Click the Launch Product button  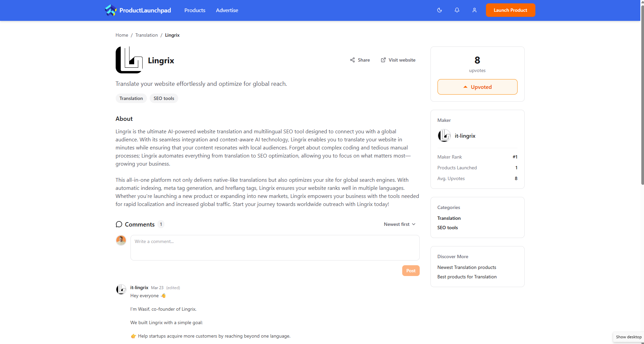[510, 10]
